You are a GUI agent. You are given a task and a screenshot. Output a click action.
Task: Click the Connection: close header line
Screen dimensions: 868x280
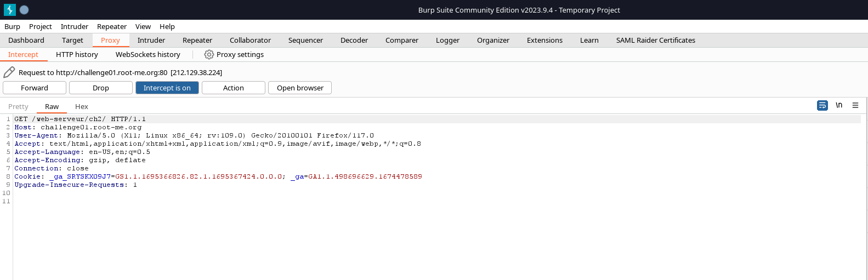coord(52,168)
